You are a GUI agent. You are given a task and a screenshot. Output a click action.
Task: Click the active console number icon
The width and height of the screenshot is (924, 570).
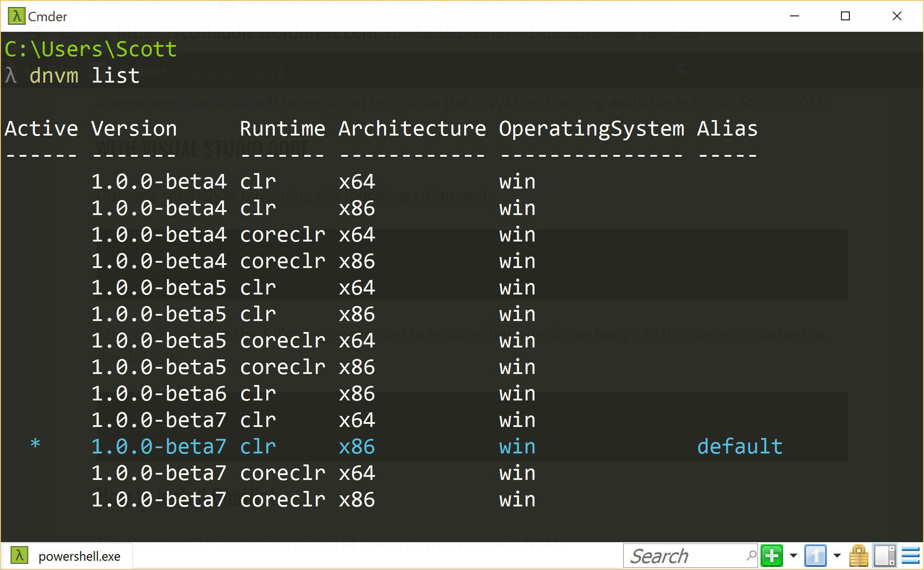pyautogui.click(x=815, y=556)
